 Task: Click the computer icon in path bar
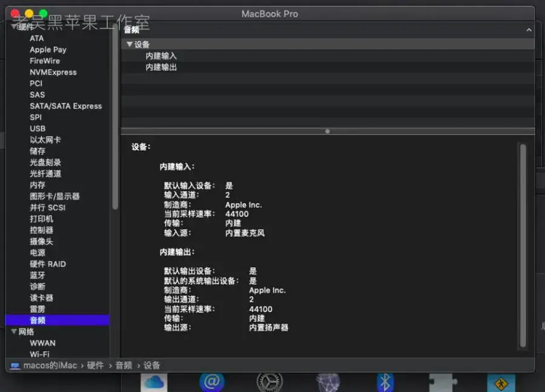tap(15, 365)
